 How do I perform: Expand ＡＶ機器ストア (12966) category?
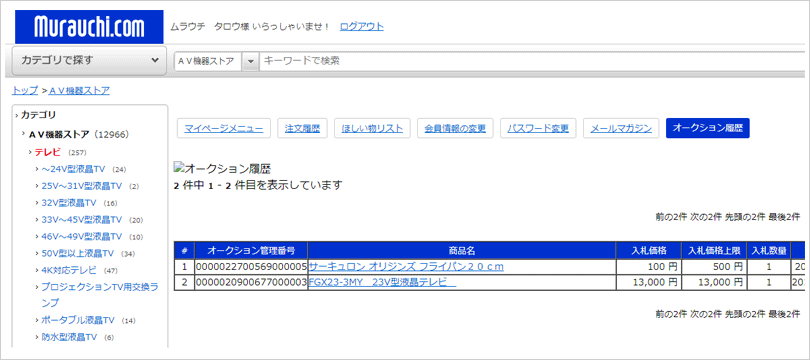pyautogui.click(x=79, y=134)
